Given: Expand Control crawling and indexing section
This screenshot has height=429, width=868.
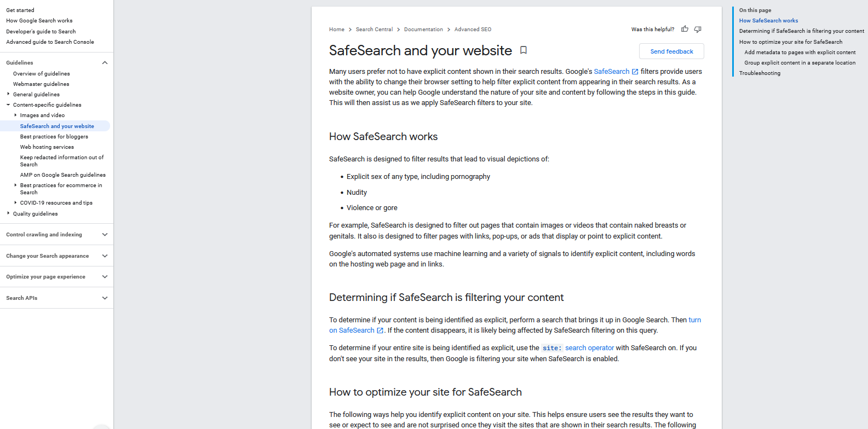Looking at the screenshot, I should tap(105, 235).
